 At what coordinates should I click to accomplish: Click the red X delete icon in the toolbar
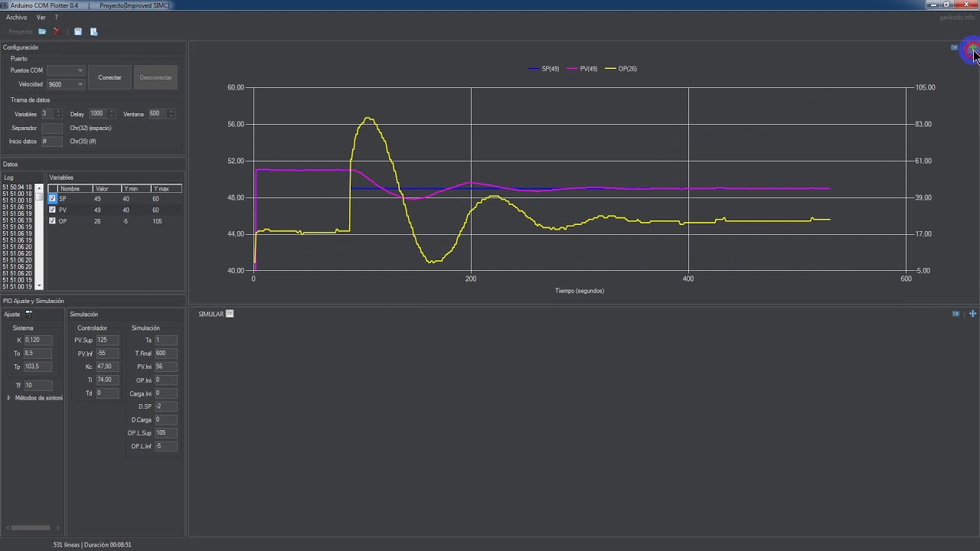point(57,31)
